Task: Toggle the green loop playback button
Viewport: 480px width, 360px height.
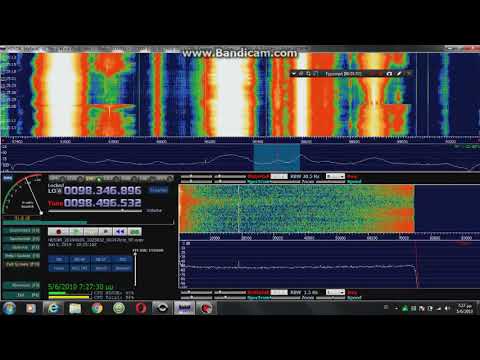Action: pos(135,231)
